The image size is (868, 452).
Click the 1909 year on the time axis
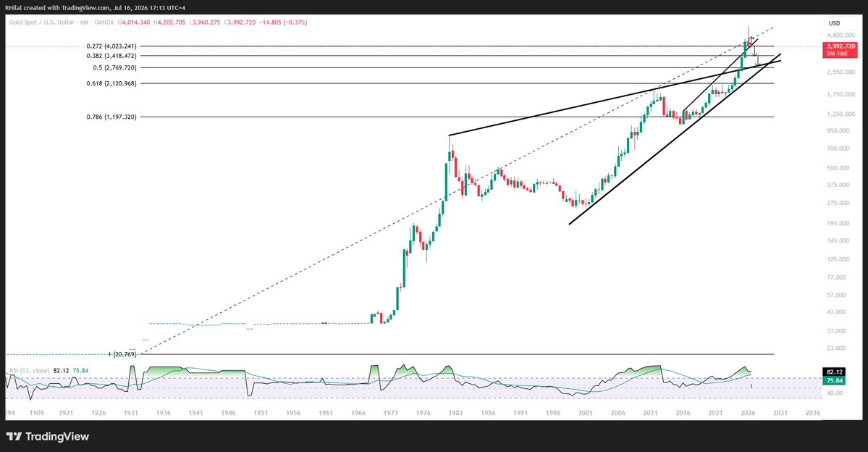click(37, 413)
